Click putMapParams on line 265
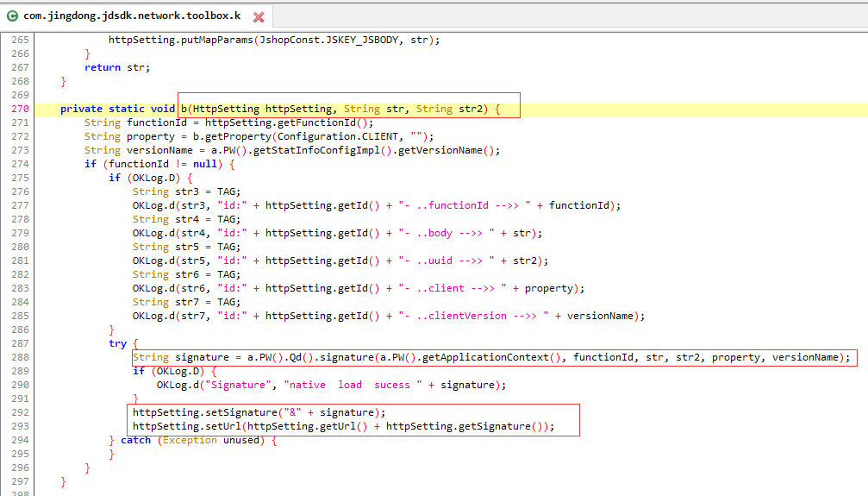 (x=217, y=40)
